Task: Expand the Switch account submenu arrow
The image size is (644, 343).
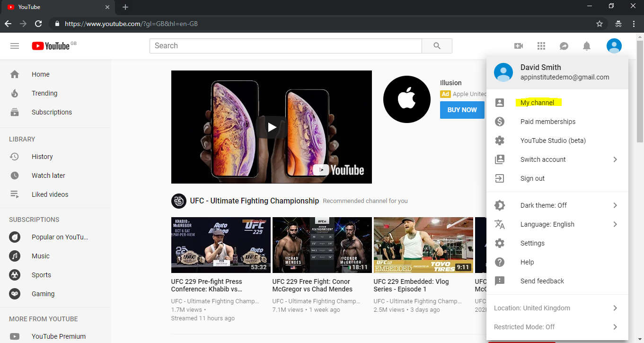Action: (x=615, y=159)
